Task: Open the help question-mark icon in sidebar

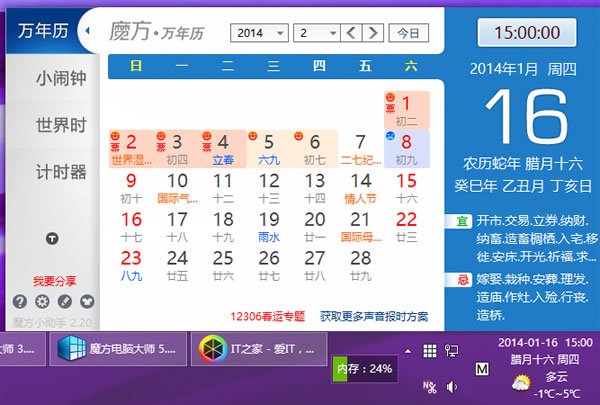Action: click(x=20, y=302)
